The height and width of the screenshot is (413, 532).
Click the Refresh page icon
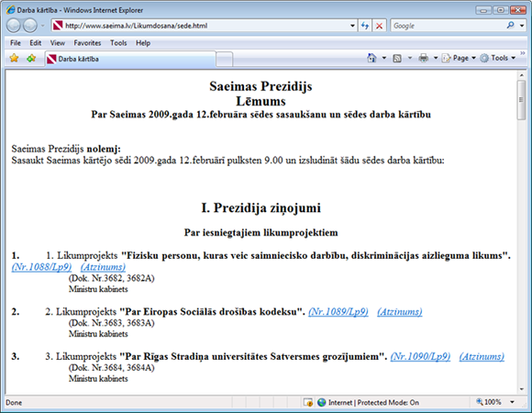click(x=365, y=26)
